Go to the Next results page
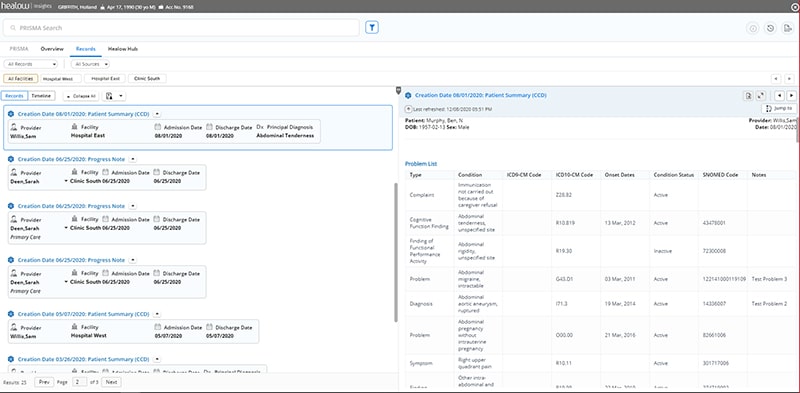 pyautogui.click(x=111, y=382)
